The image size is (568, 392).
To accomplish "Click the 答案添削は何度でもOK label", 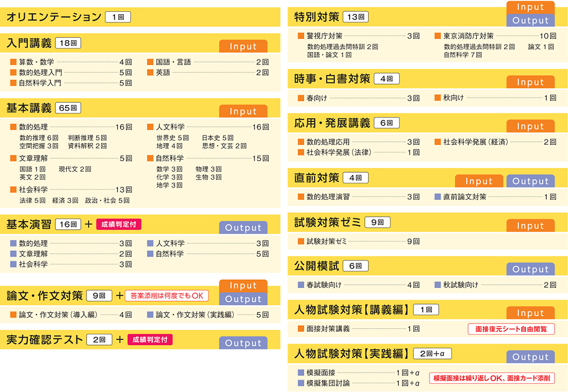I will coord(166,295).
